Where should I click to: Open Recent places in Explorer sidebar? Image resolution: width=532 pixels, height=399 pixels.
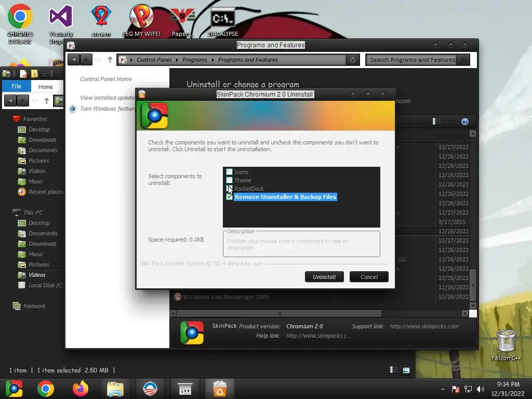(46, 192)
